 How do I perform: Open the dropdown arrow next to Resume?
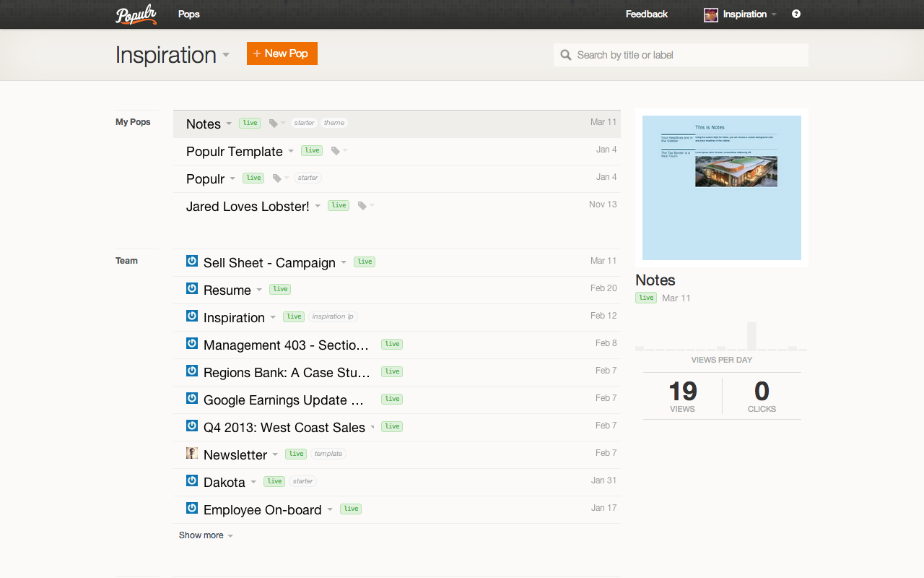[259, 290]
